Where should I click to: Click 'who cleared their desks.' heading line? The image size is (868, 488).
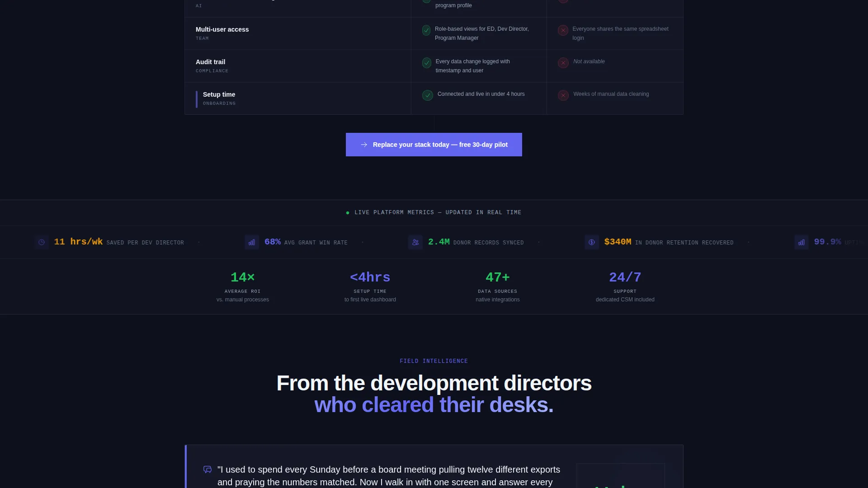[x=434, y=405]
